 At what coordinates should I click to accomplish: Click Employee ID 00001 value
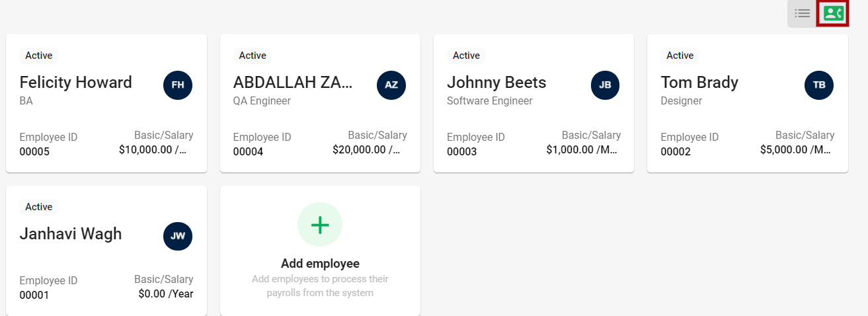pyautogui.click(x=34, y=296)
